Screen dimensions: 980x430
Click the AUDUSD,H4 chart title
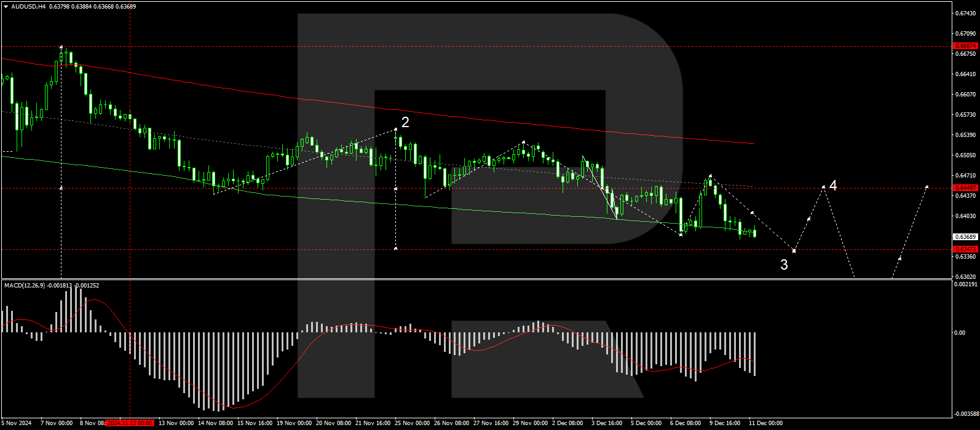[x=28, y=7]
